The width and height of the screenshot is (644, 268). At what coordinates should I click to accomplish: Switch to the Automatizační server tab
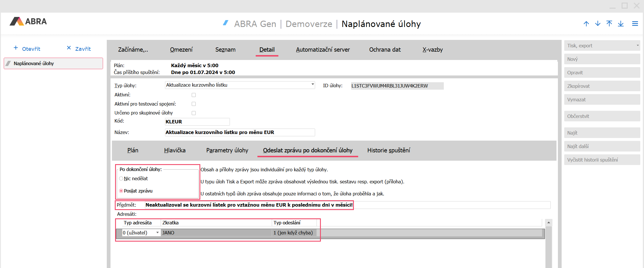pos(323,50)
